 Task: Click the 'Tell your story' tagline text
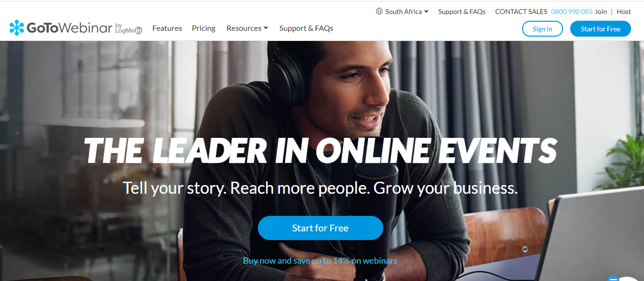[320, 188]
